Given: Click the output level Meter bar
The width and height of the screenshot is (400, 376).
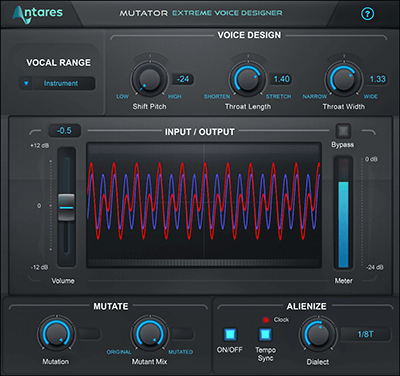Looking at the screenshot, I should pyautogui.click(x=343, y=213).
